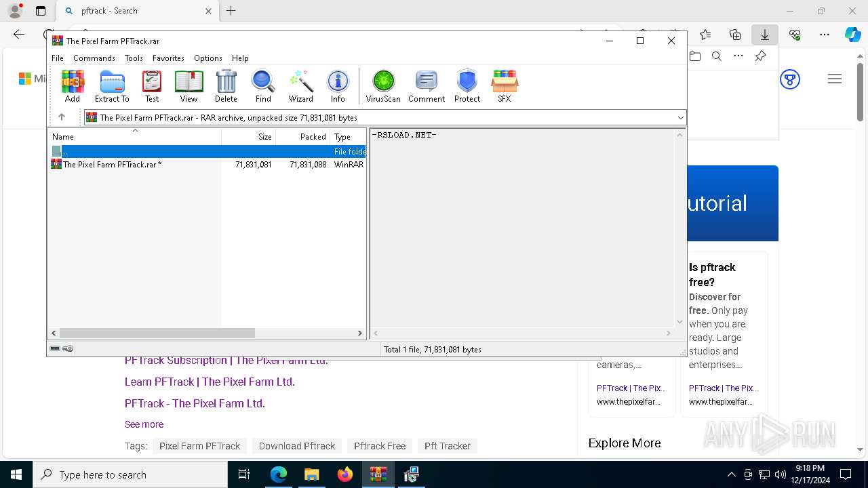Open Windows Start menu
868x488 pixels.
pyautogui.click(x=16, y=474)
